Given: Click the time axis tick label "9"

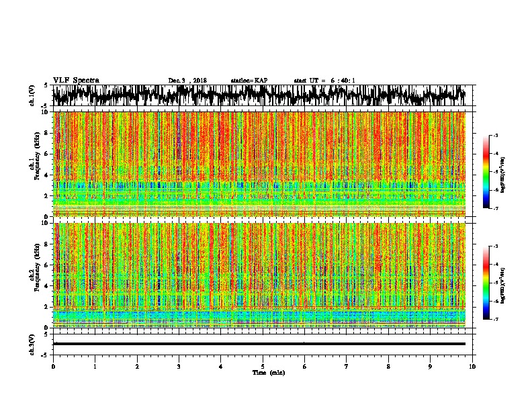Looking at the screenshot, I should click(430, 367).
